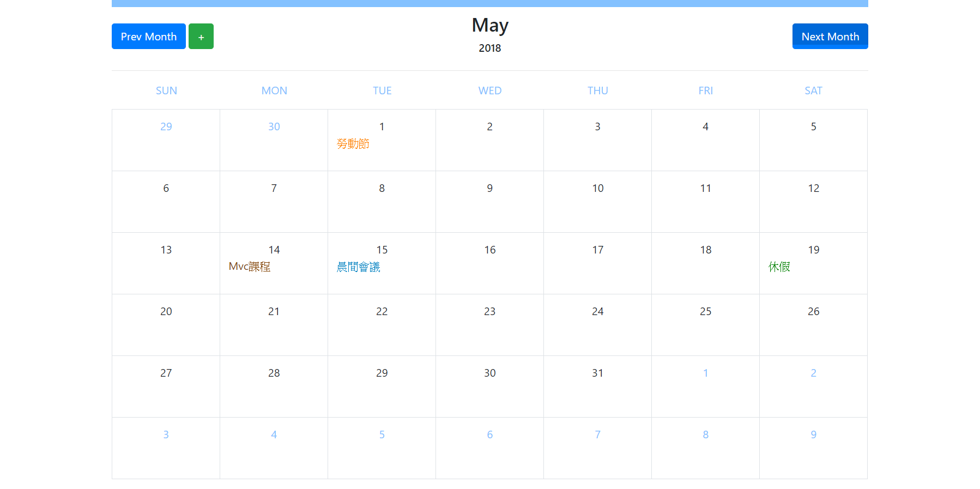Open the 勞動節 event on May 1

tap(353, 143)
